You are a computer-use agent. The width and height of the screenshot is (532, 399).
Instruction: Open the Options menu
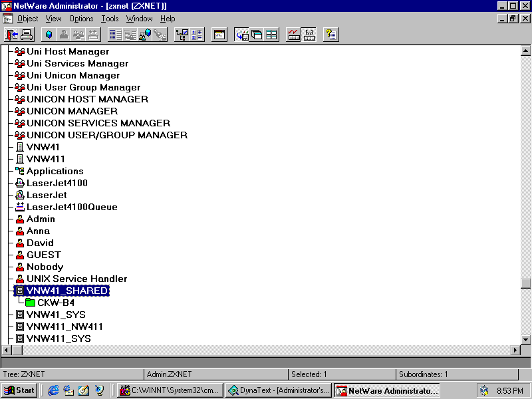[x=81, y=19]
